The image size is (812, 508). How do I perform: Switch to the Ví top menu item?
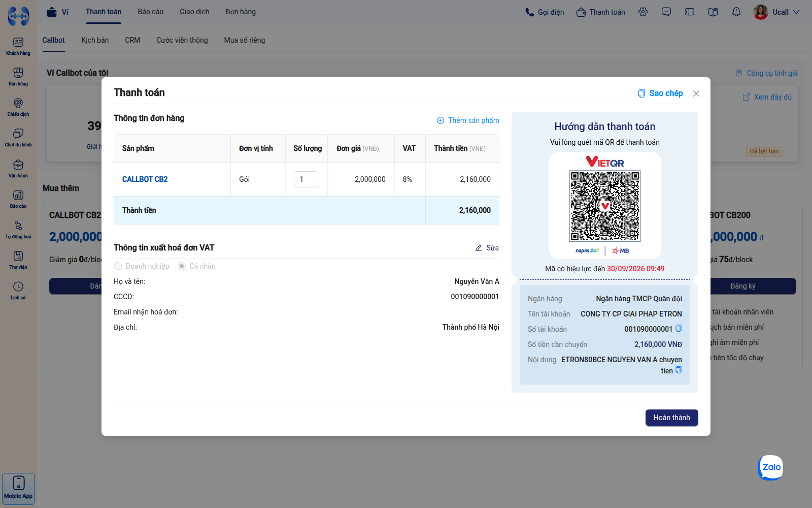point(57,12)
